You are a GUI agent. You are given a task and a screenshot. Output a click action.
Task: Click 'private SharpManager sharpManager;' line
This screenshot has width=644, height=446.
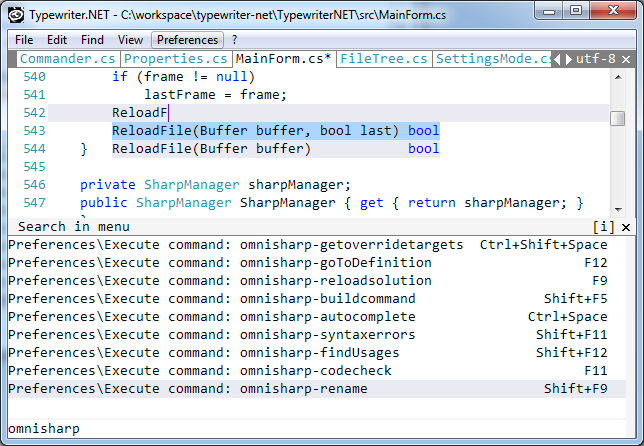point(215,185)
